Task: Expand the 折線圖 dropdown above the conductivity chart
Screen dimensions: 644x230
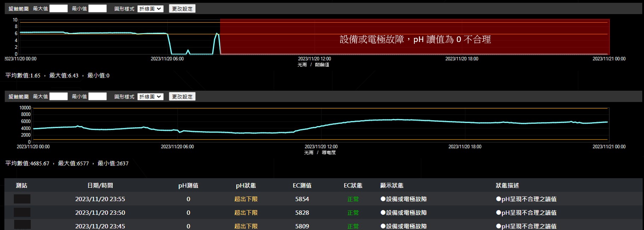Action: tap(150, 96)
